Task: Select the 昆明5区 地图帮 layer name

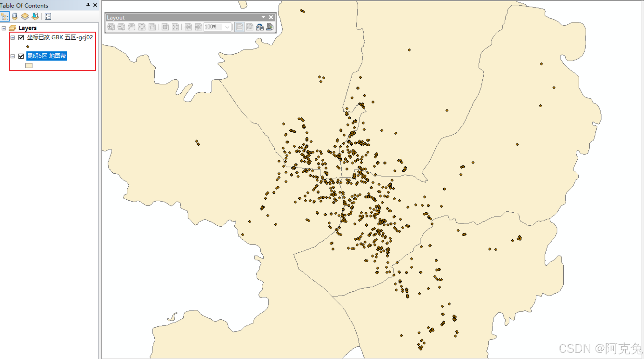Action: [x=47, y=56]
